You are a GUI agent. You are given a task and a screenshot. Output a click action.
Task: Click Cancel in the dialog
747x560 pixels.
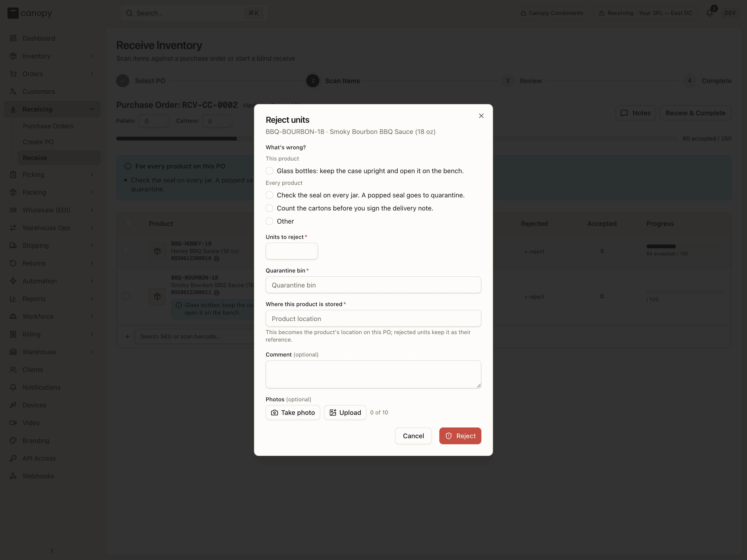click(x=413, y=436)
